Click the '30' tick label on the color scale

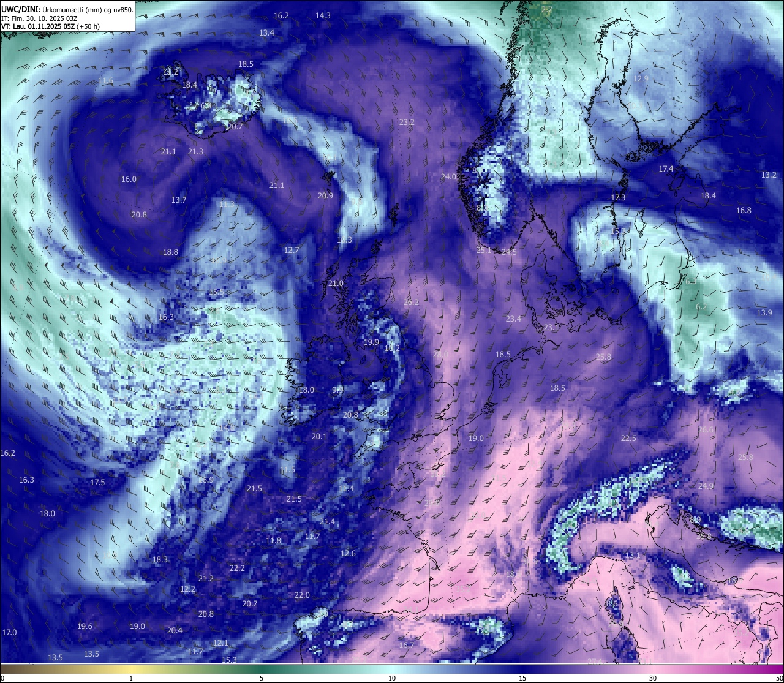point(653,678)
